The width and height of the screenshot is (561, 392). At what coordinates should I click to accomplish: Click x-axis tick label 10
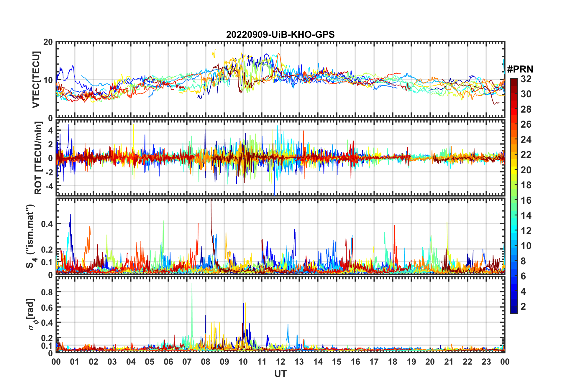click(x=243, y=362)
